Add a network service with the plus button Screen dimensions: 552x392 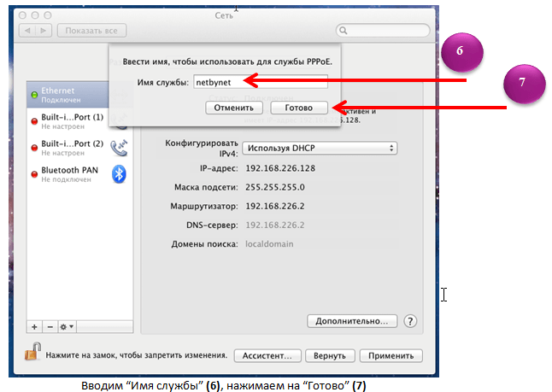[34, 326]
